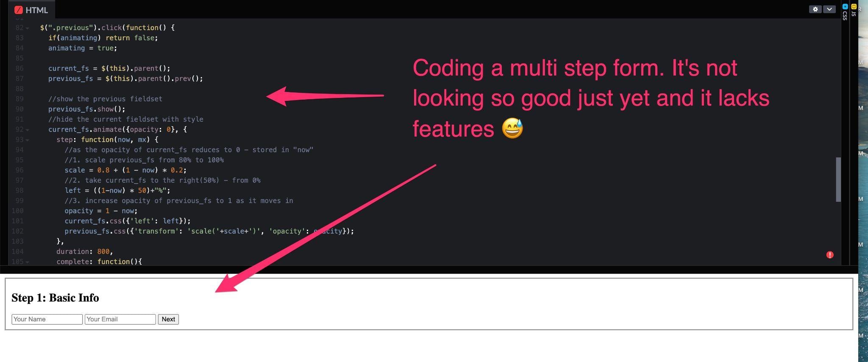Image resolution: width=868 pixels, height=362 pixels.
Task: Click 'complete: function(){' code line
Action: click(99, 262)
